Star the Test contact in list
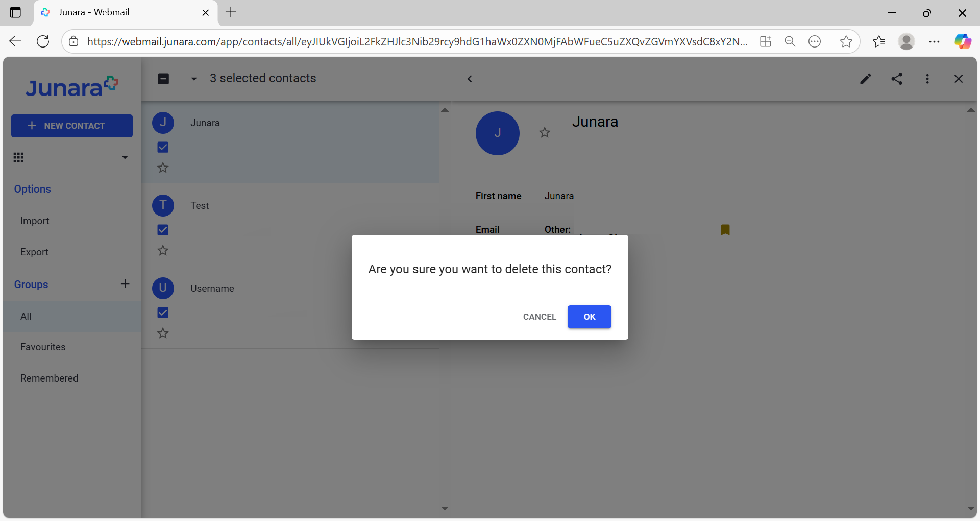 163,250
